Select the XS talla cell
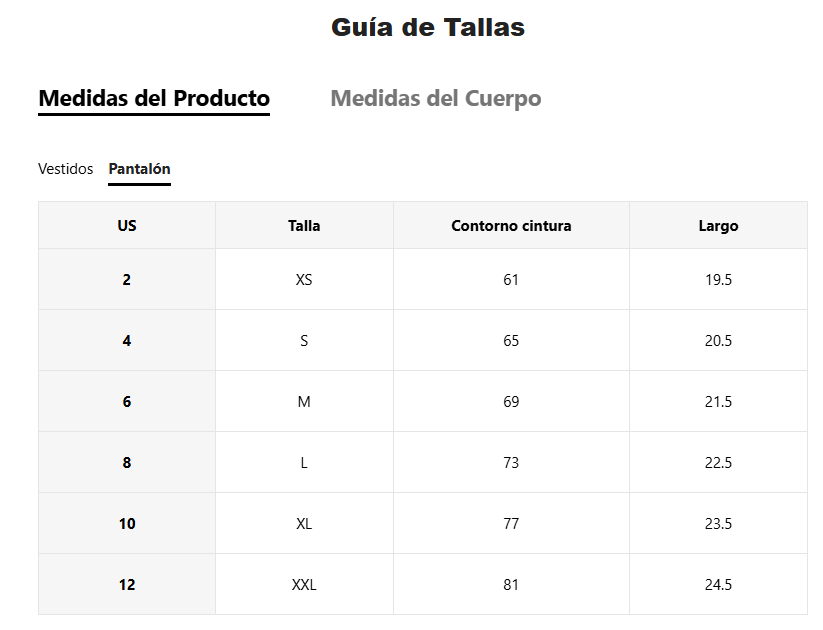The image size is (823, 630). pyautogui.click(x=304, y=279)
